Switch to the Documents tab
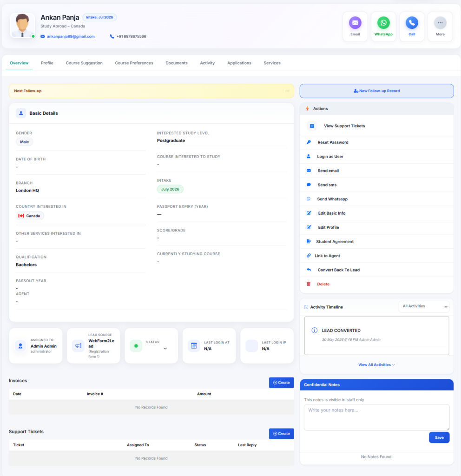This screenshot has height=476, width=461. [176, 63]
